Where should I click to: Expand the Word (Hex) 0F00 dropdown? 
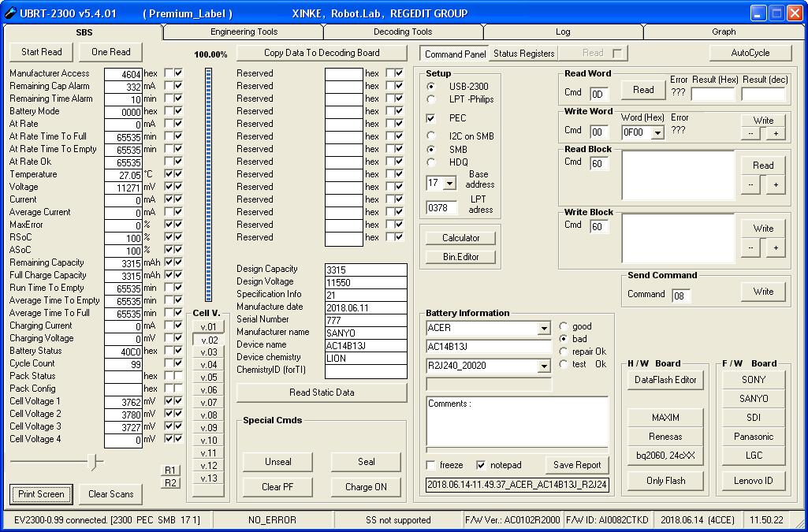[x=657, y=133]
